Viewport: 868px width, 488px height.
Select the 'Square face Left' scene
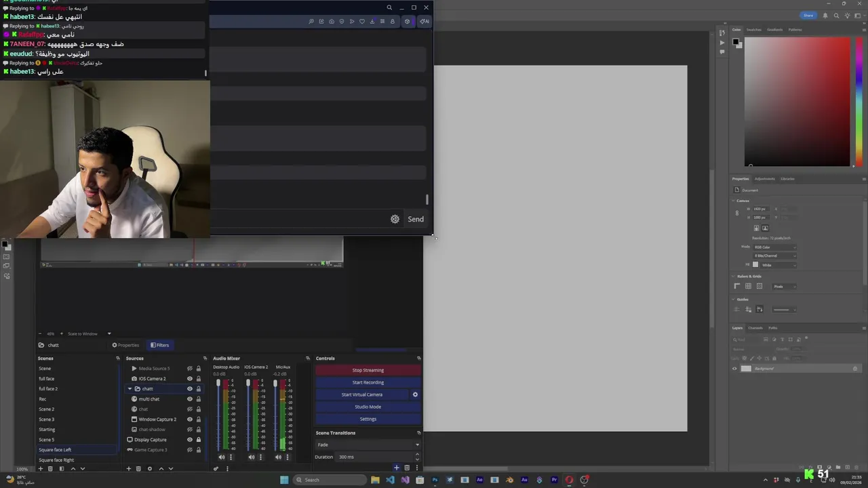(x=78, y=450)
